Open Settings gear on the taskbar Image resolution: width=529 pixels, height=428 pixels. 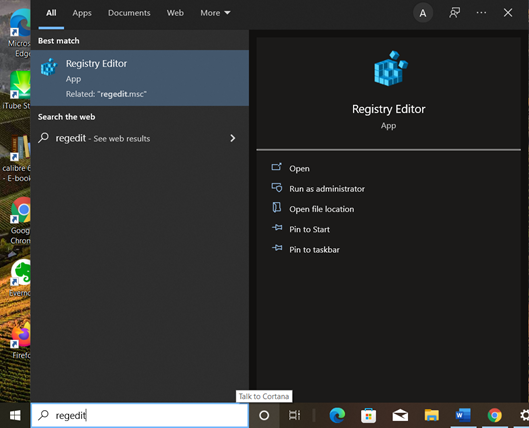click(524, 415)
